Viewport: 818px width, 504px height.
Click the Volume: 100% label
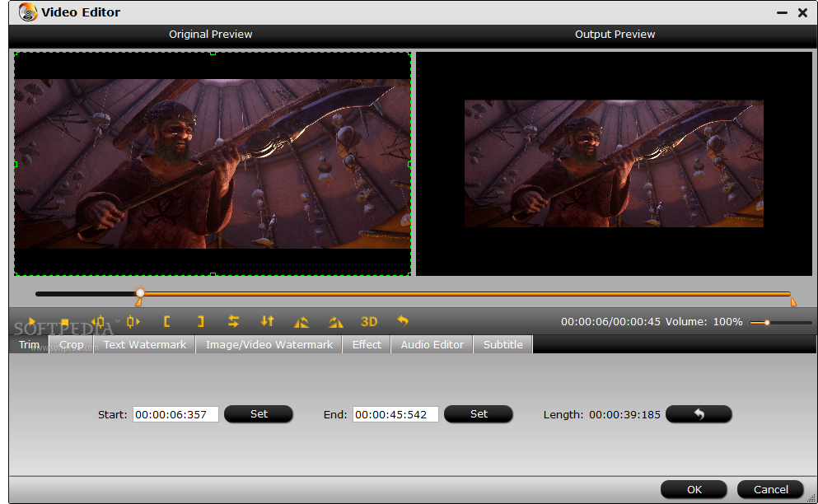tap(703, 322)
